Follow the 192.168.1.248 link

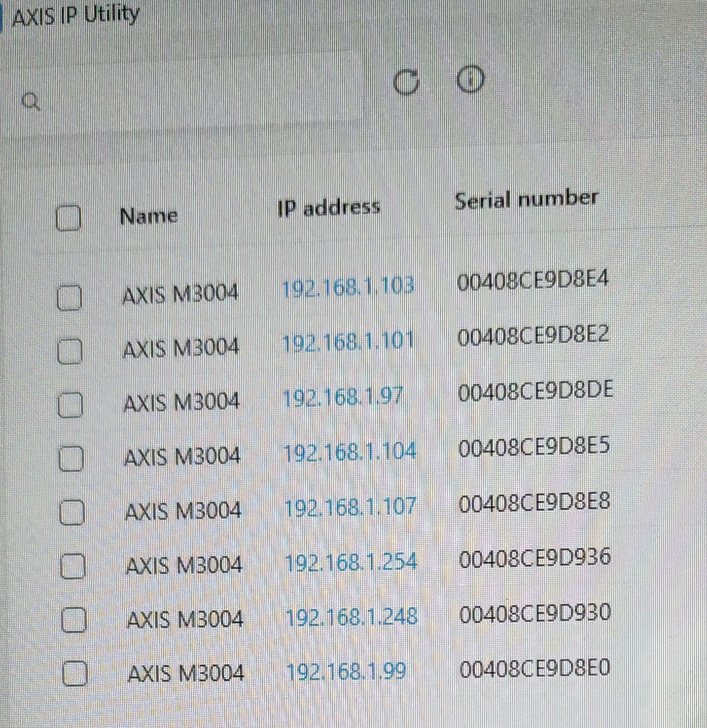(x=352, y=617)
